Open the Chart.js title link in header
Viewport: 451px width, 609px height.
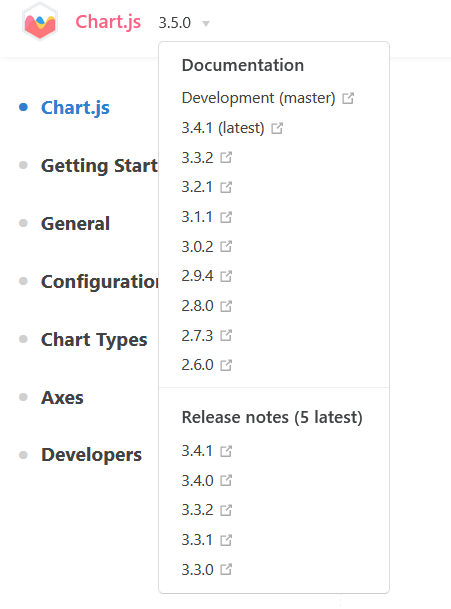tap(108, 22)
